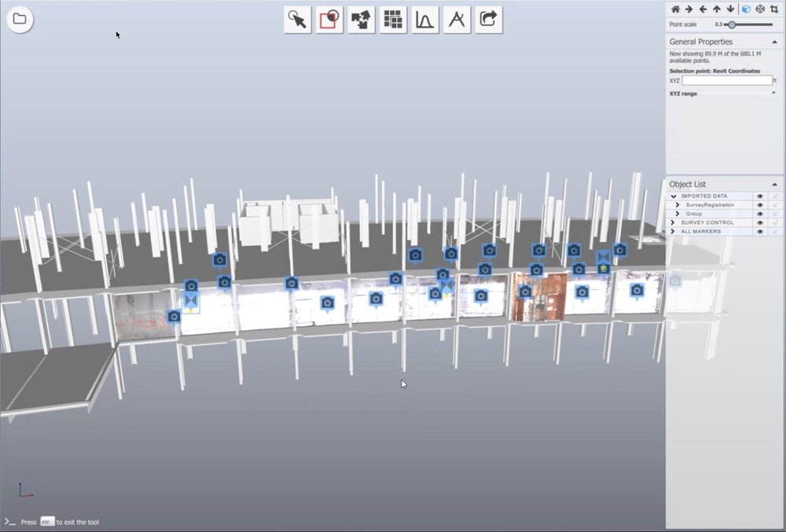Activate the crop tool icon
786x532 pixels.
click(774, 8)
